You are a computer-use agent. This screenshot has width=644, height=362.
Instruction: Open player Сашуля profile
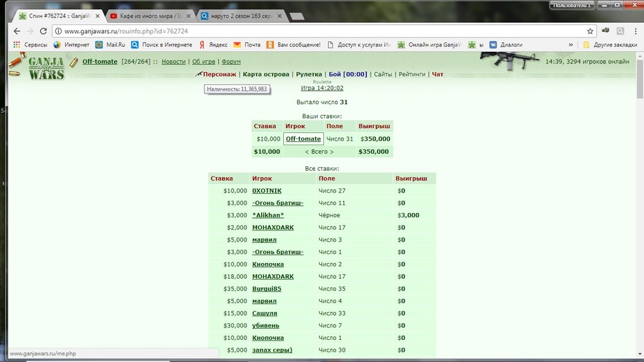(x=265, y=313)
